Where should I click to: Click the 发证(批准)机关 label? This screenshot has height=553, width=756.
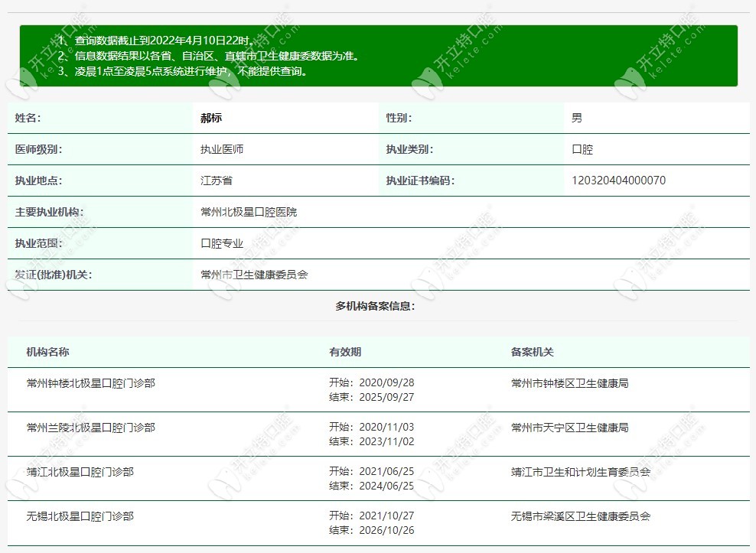click(54, 275)
